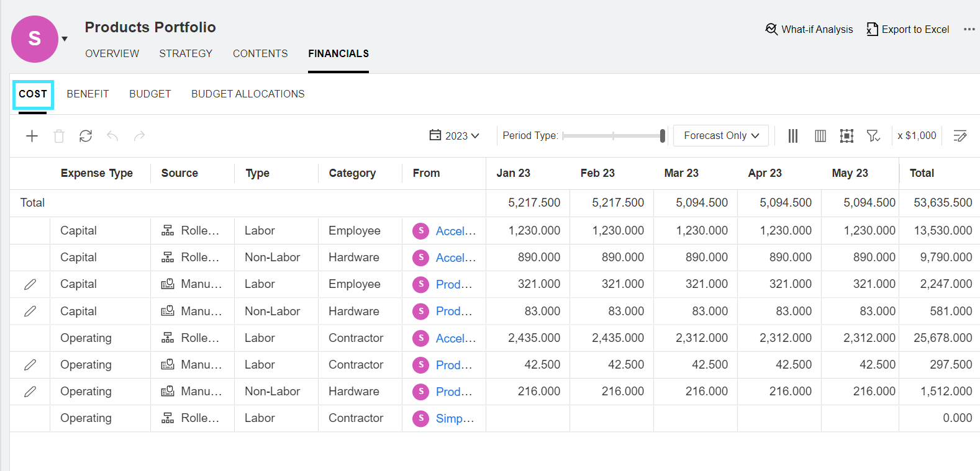Click the Period Type slider handle
The image size is (980, 471).
click(662, 136)
